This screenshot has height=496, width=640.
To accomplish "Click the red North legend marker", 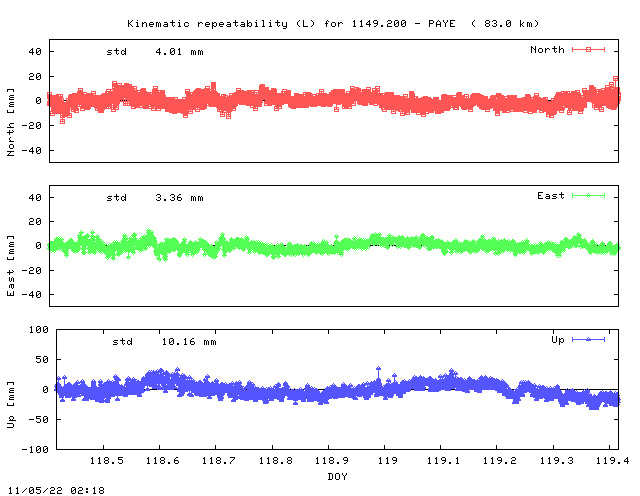I will [588, 49].
